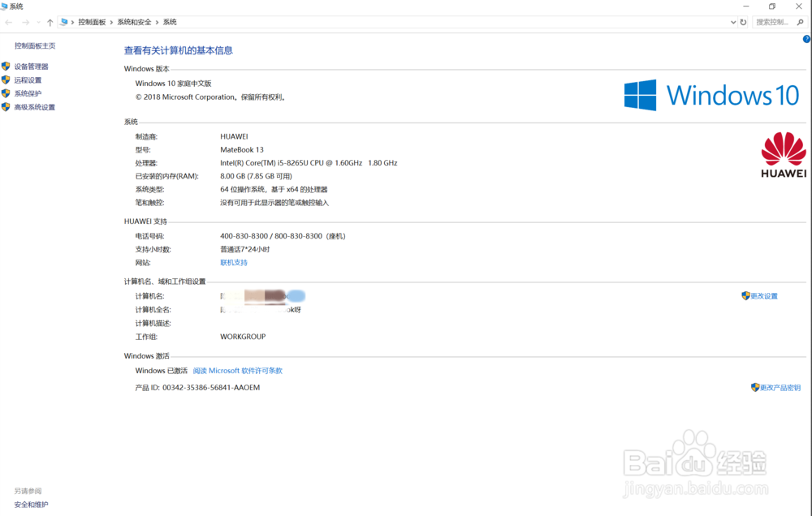The height and width of the screenshot is (516, 812).
Task: Click the computer icon in address bar
Action: 63,22
